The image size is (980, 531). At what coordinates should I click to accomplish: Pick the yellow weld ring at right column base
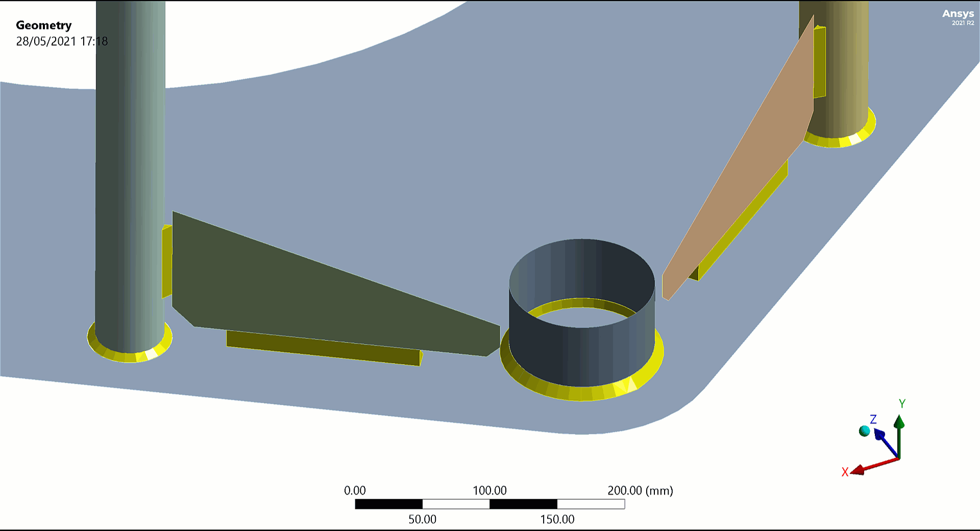coord(842,141)
